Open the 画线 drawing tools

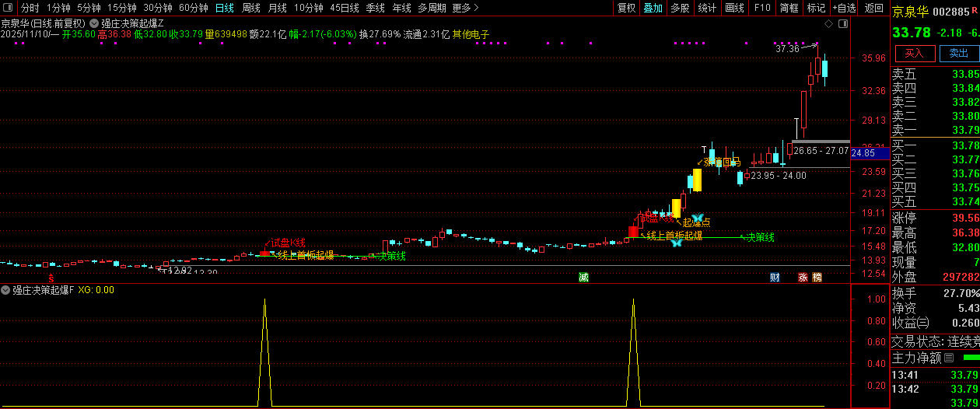734,8
